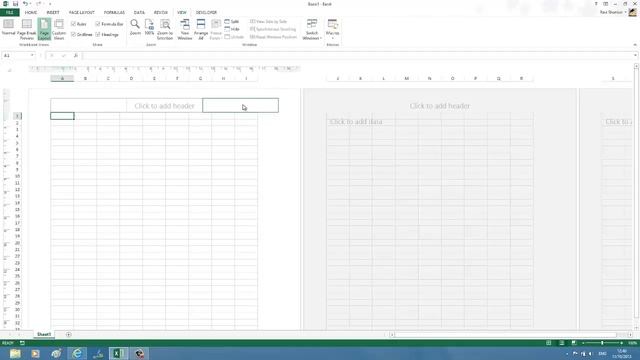640x360 pixels.
Task: Click Zoom to Selection
Action: pos(165,29)
